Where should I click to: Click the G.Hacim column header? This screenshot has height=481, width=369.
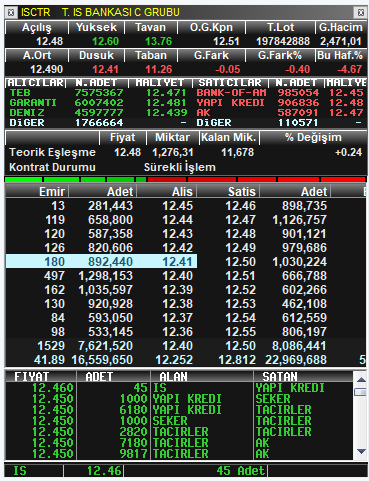(341, 28)
